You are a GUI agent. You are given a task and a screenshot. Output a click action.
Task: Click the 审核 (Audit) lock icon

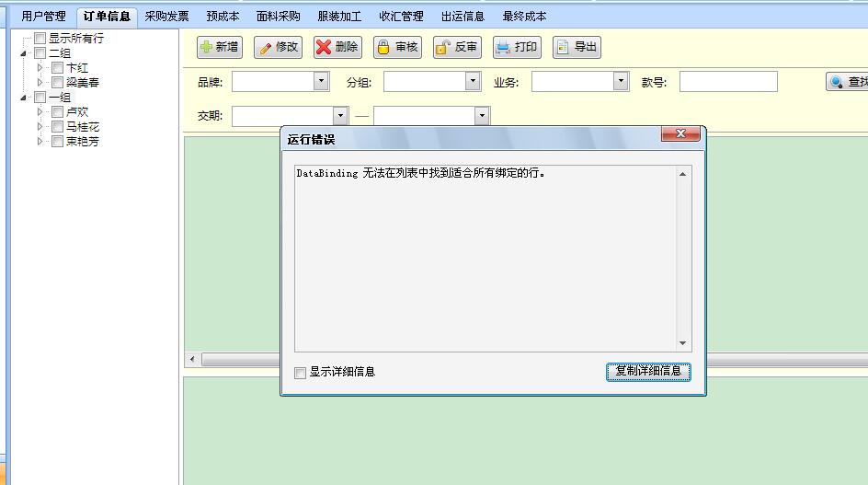[x=383, y=48]
